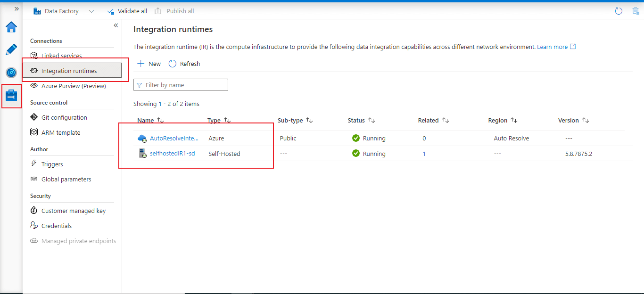This screenshot has width=644, height=294.
Task: Go to Git configuration
Action: pyautogui.click(x=64, y=117)
